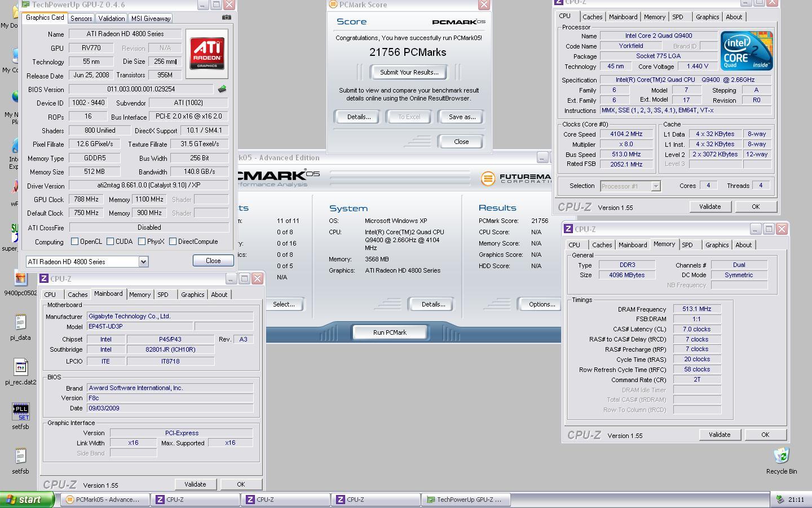Click the CAS# Latency 7.0 clocks value

pos(697,329)
